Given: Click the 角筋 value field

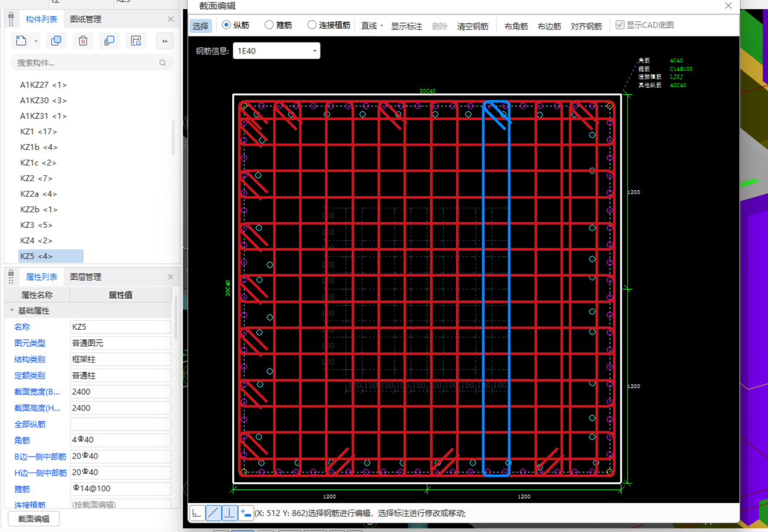Looking at the screenshot, I should (120, 440).
